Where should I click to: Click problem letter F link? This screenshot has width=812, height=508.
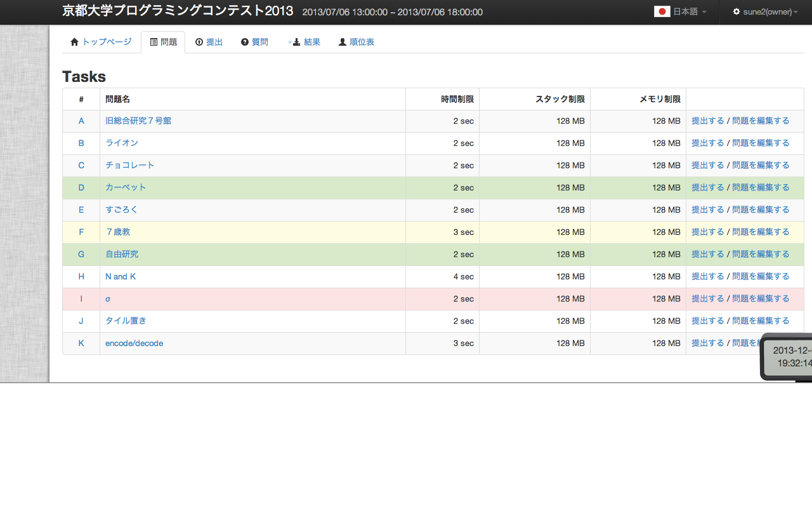point(81,232)
